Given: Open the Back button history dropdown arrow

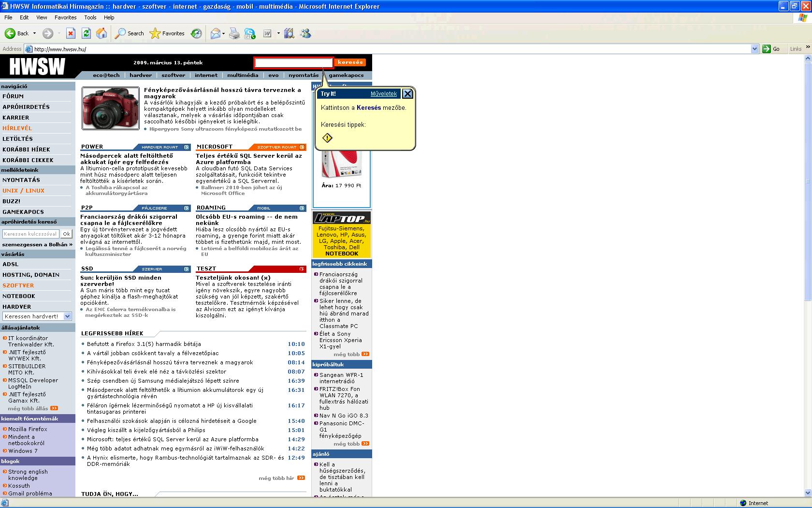Looking at the screenshot, I should [x=34, y=33].
